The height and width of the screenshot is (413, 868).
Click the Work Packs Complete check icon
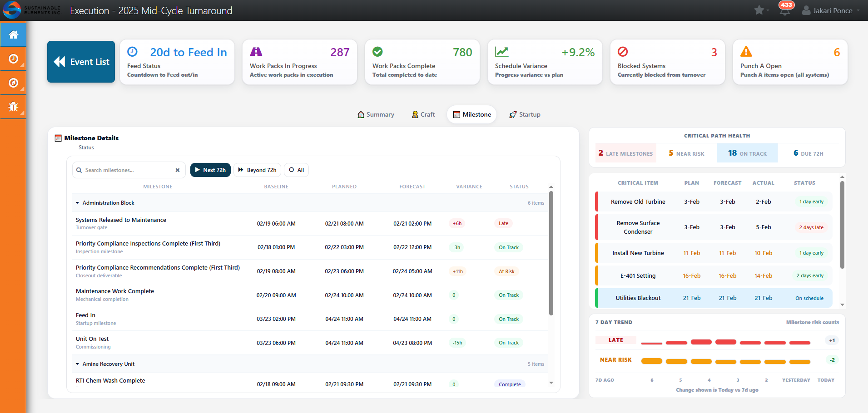(x=377, y=52)
